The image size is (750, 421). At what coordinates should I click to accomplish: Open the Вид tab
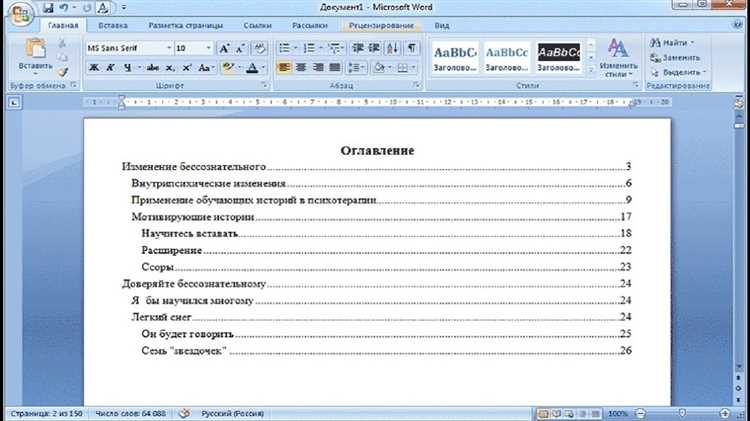[441, 25]
